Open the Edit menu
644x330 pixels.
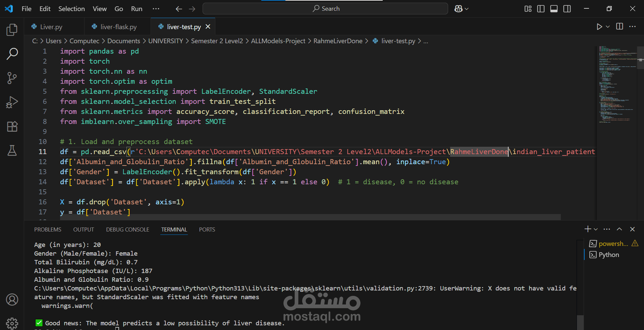coord(45,9)
